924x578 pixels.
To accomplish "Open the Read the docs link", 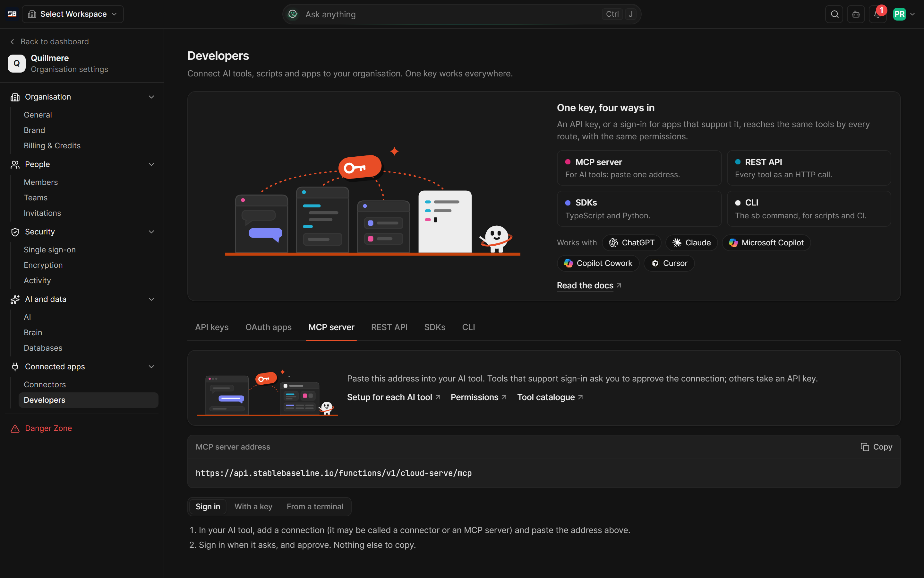I will [x=589, y=285].
